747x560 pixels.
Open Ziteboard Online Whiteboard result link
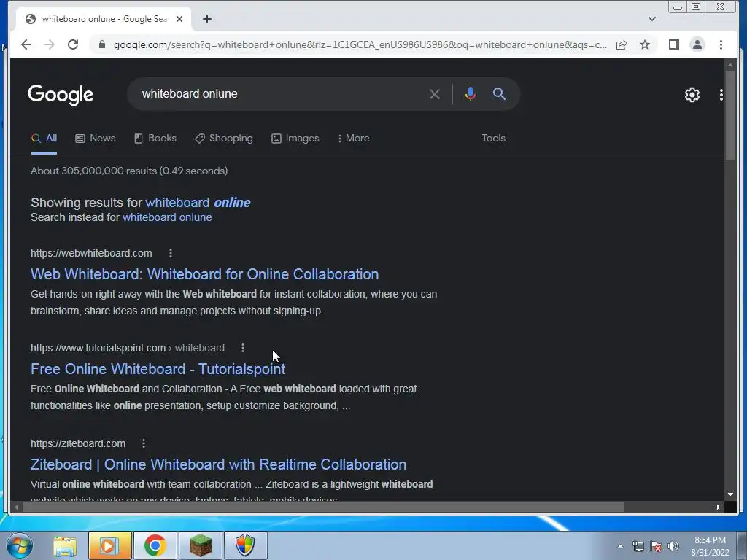point(218,464)
